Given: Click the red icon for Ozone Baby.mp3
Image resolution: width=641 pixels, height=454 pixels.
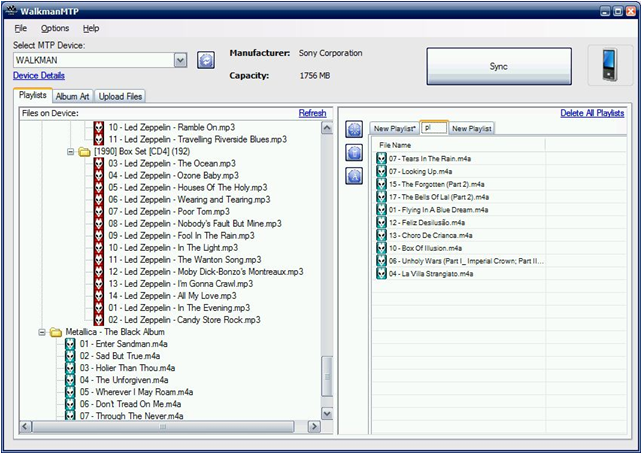Looking at the screenshot, I should pyautogui.click(x=99, y=175).
